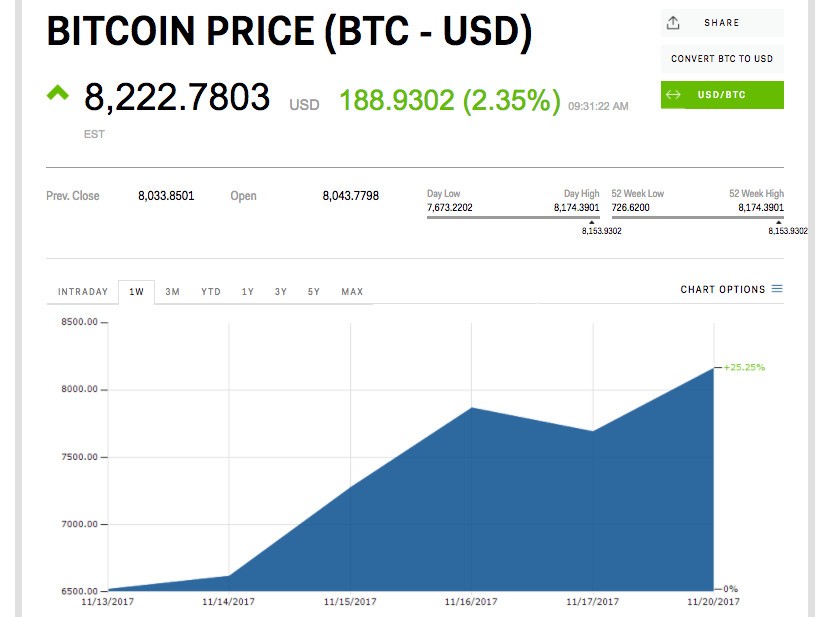
Task: Expand the Chart Options menu
Action: point(722,290)
